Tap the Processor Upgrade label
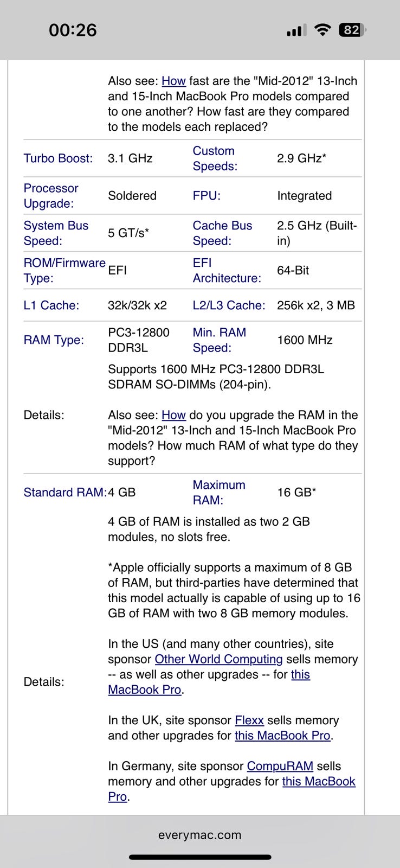The height and width of the screenshot is (868, 400). click(x=51, y=196)
